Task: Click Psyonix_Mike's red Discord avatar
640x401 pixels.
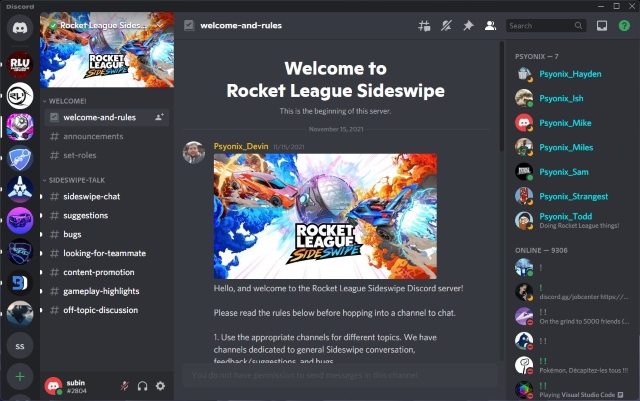Action: point(524,123)
